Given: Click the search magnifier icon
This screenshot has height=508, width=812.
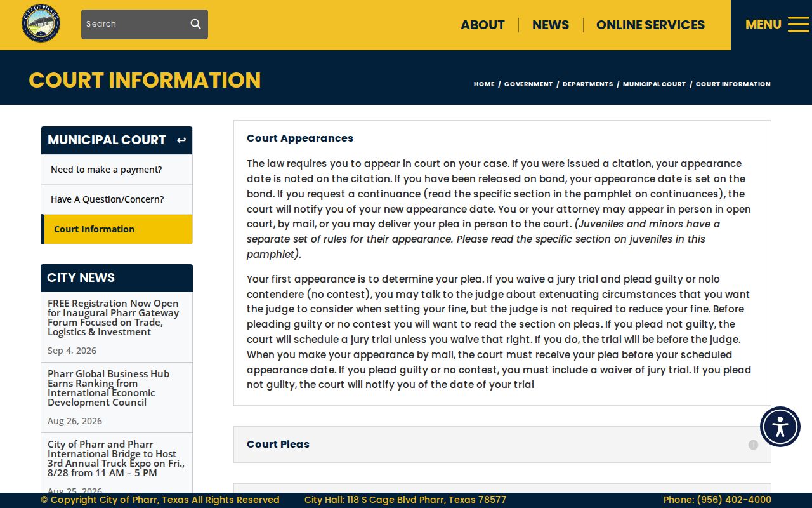Looking at the screenshot, I should point(195,24).
